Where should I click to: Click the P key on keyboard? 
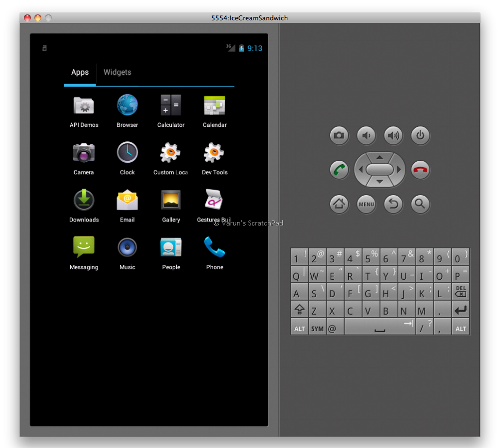point(461,274)
